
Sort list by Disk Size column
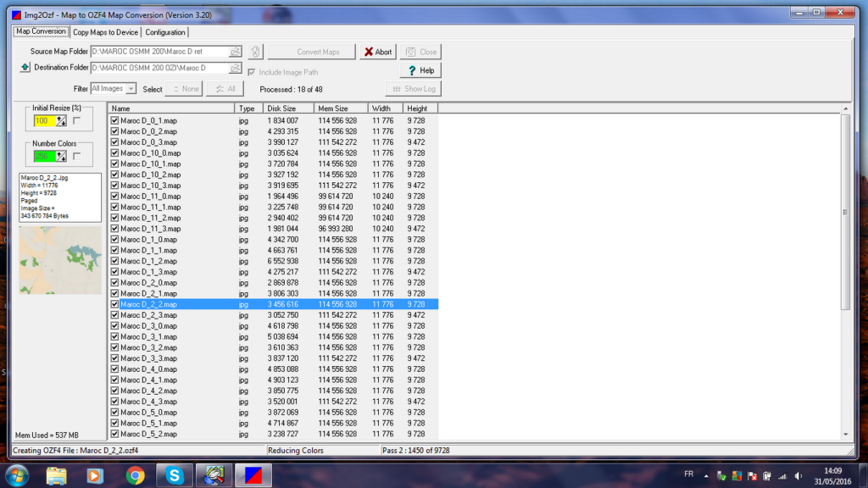point(288,108)
